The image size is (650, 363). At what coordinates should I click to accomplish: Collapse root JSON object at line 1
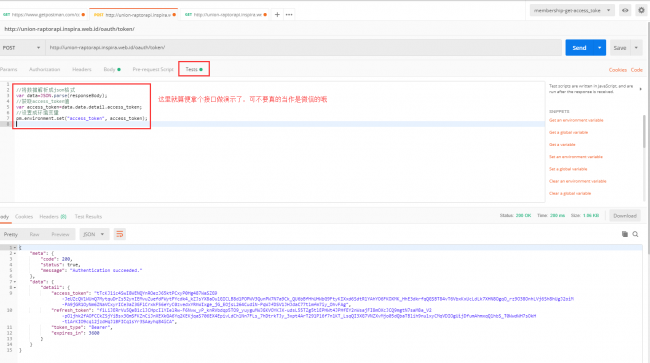pyautogui.click(x=15, y=247)
